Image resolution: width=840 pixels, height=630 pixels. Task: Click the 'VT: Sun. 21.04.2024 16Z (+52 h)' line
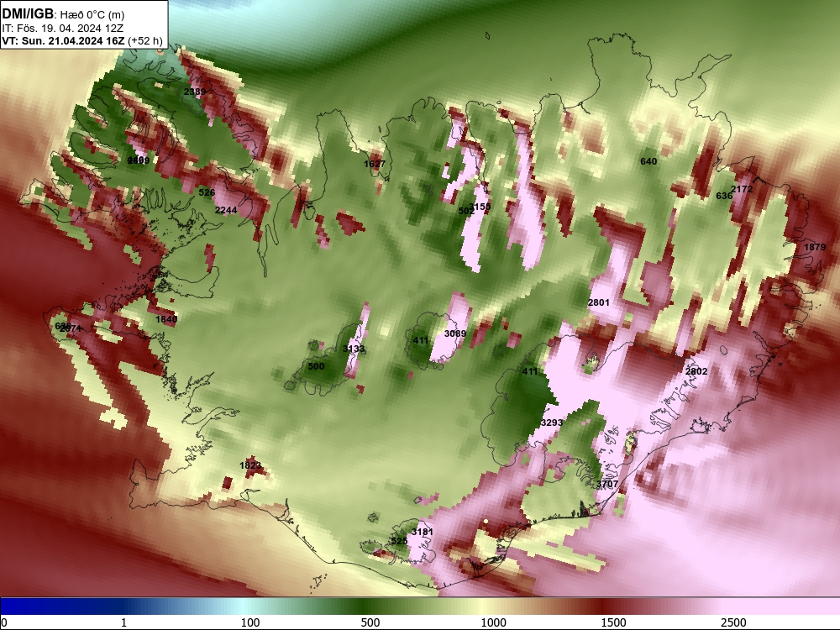(82, 41)
